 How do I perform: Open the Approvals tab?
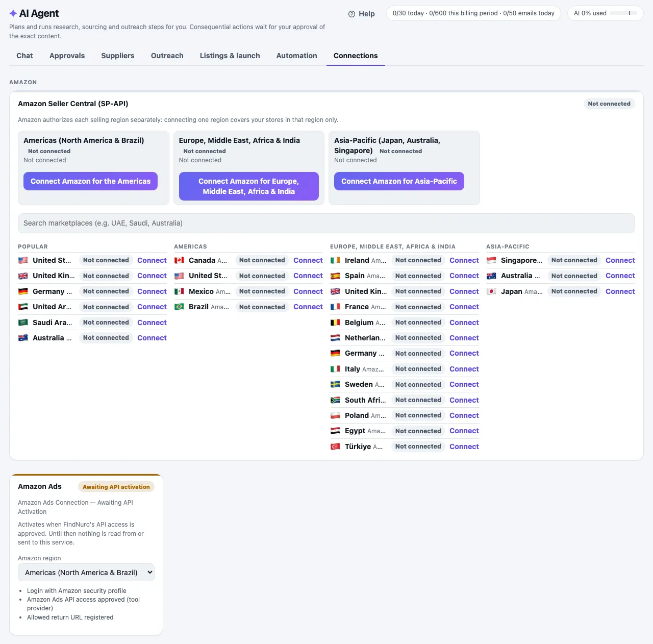(67, 56)
